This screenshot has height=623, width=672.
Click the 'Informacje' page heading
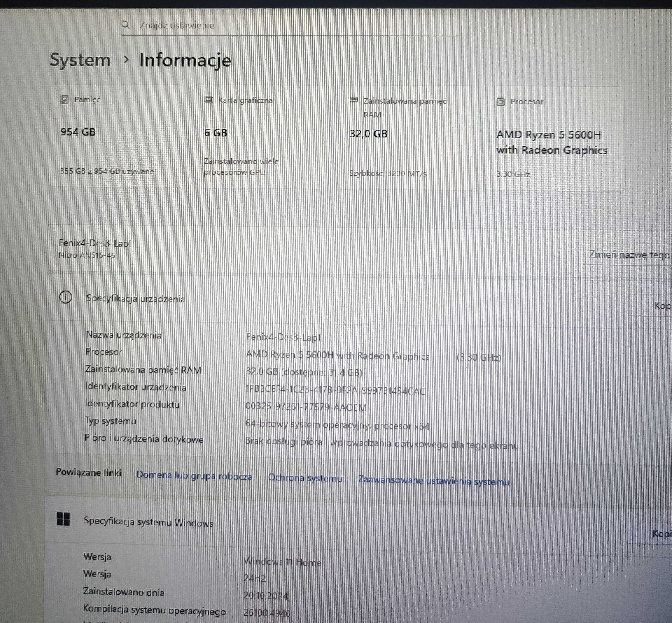(x=185, y=60)
